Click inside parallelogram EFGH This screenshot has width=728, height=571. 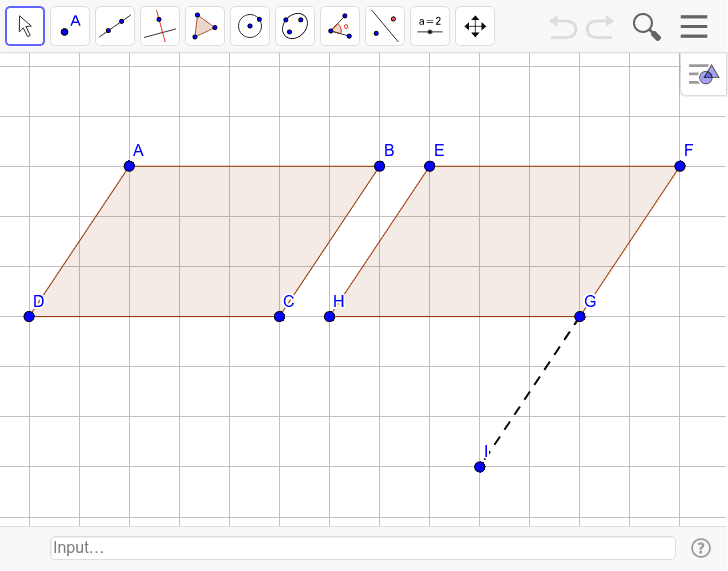click(505, 241)
